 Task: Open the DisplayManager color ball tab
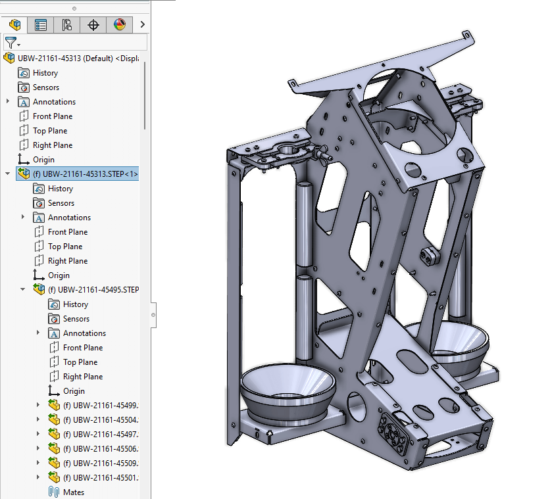point(120,25)
